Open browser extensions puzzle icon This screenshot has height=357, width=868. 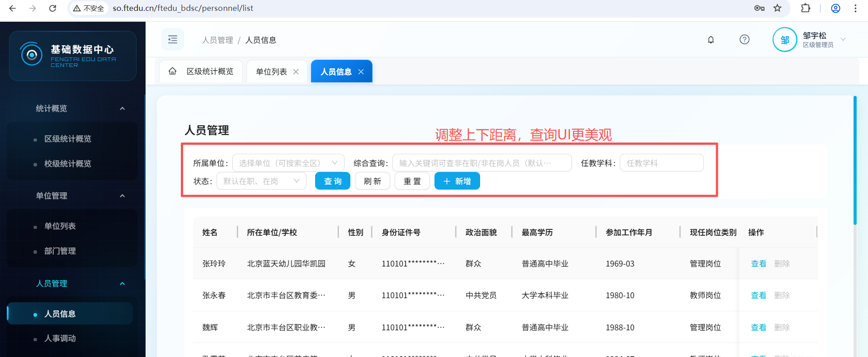pos(805,8)
